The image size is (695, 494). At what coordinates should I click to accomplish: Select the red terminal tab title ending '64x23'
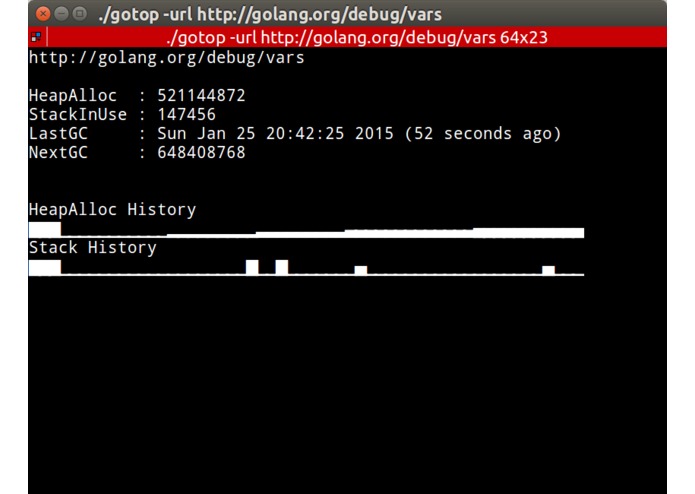pos(357,38)
